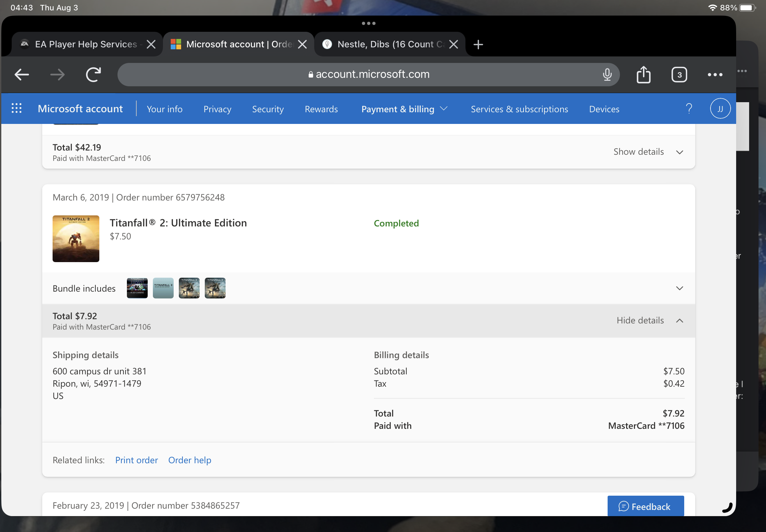Click the MasterCard **7106 billing value
Screen dimensions: 766x532
pos(646,426)
